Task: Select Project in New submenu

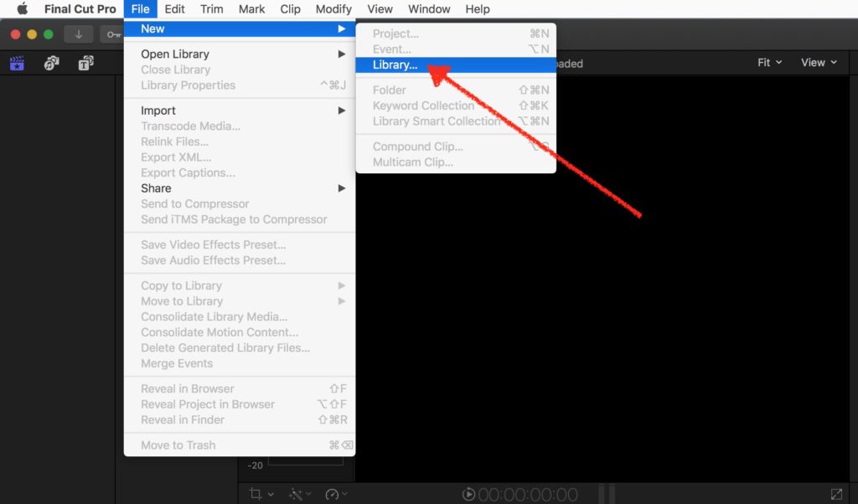Action: (x=456, y=33)
